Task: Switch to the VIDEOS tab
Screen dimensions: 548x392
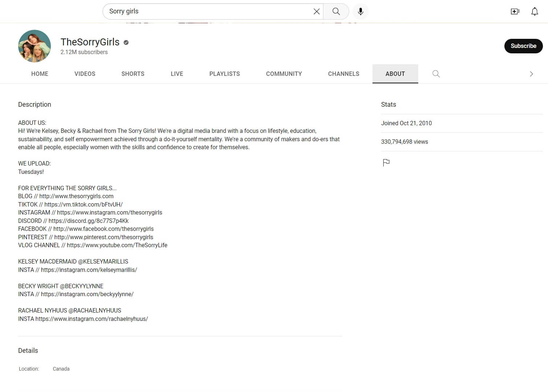Action: [85, 74]
